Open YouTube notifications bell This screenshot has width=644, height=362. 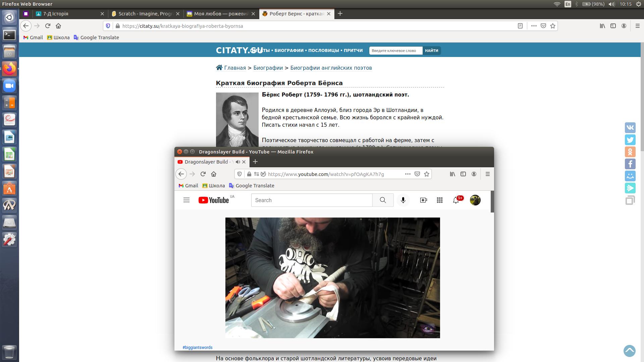point(455,200)
